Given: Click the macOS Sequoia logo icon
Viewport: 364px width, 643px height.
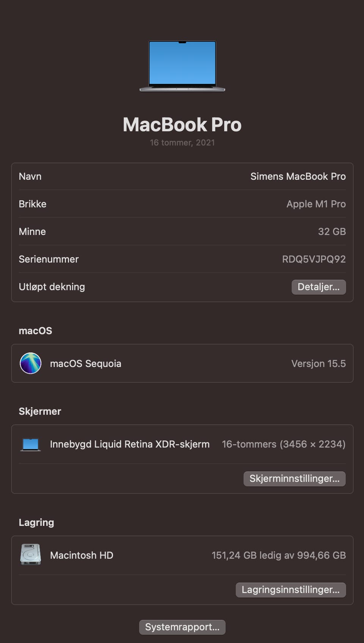Looking at the screenshot, I should point(30,363).
